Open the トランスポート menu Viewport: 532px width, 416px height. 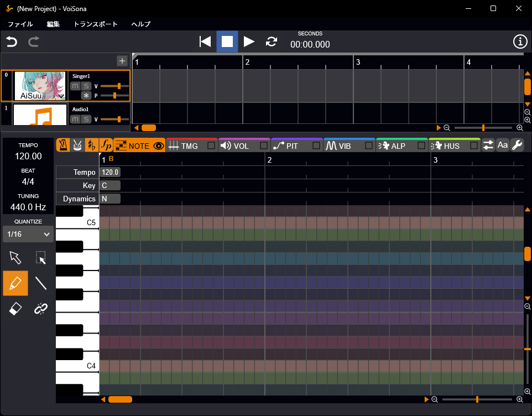tap(95, 24)
